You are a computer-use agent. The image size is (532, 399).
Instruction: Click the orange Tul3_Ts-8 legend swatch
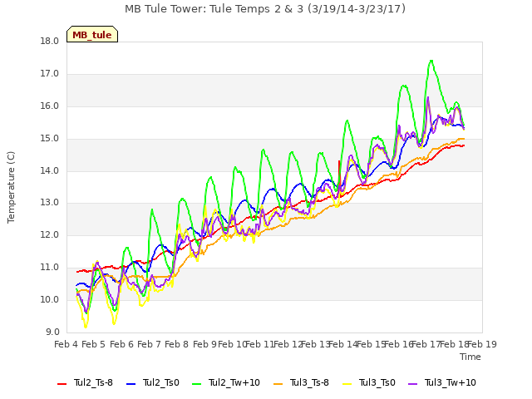pyautogui.click(x=278, y=384)
